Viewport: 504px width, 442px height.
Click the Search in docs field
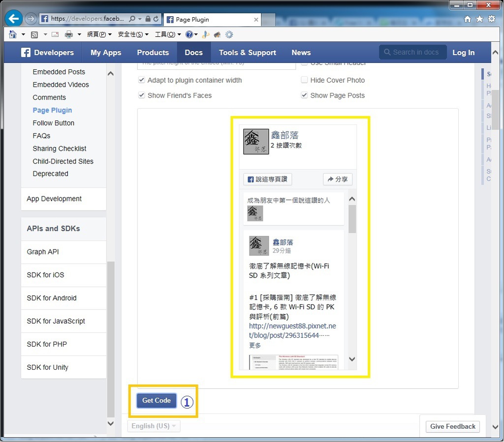(413, 52)
